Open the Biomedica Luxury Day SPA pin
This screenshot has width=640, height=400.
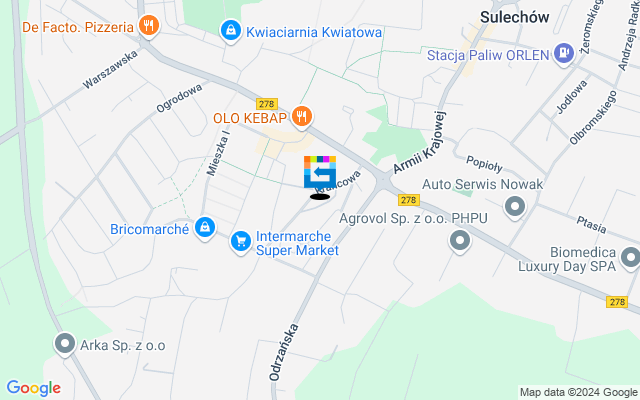click(631, 258)
